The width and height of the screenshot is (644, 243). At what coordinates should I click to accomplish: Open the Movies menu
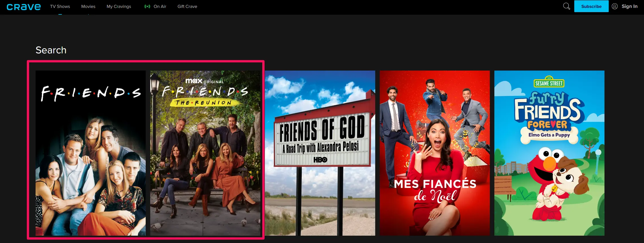pyautogui.click(x=88, y=6)
